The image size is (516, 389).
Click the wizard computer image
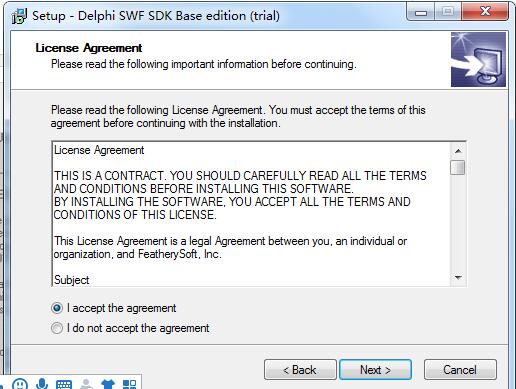478,59
